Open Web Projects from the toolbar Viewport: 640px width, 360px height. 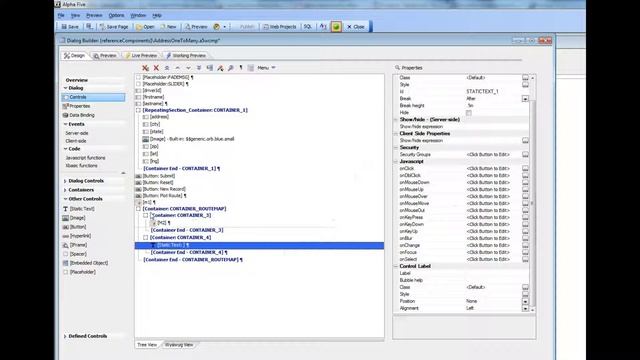280,27
